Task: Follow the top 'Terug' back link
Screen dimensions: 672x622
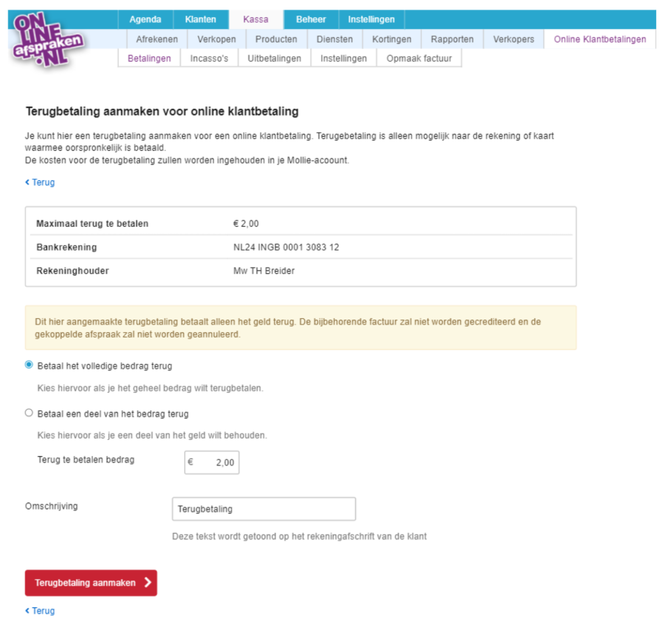Action: [x=40, y=183]
